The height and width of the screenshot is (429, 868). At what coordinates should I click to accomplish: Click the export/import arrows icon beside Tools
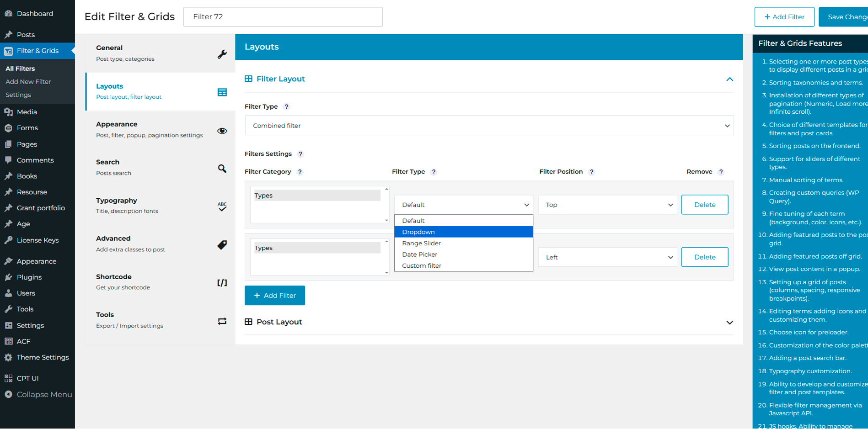point(222,321)
